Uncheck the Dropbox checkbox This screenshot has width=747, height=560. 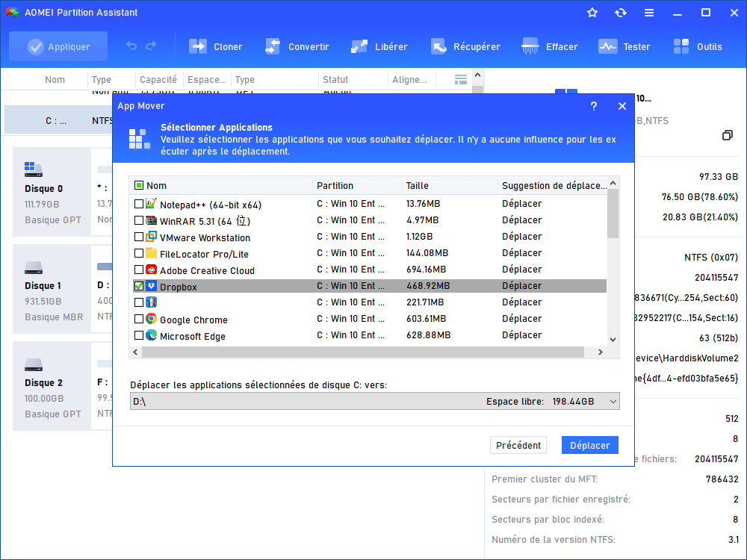click(139, 286)
